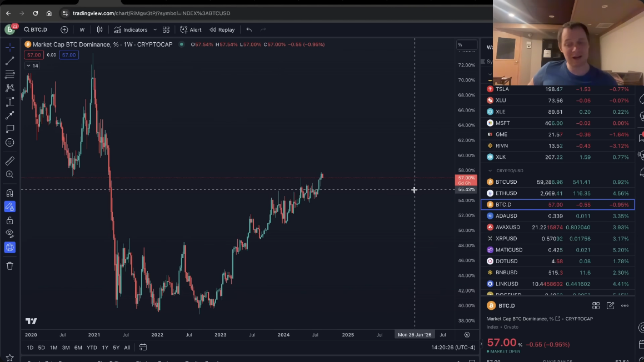The width and height of the screenshot is (644, 362).
Task: Click the add symbol plus icon
Action: (64, 29)
